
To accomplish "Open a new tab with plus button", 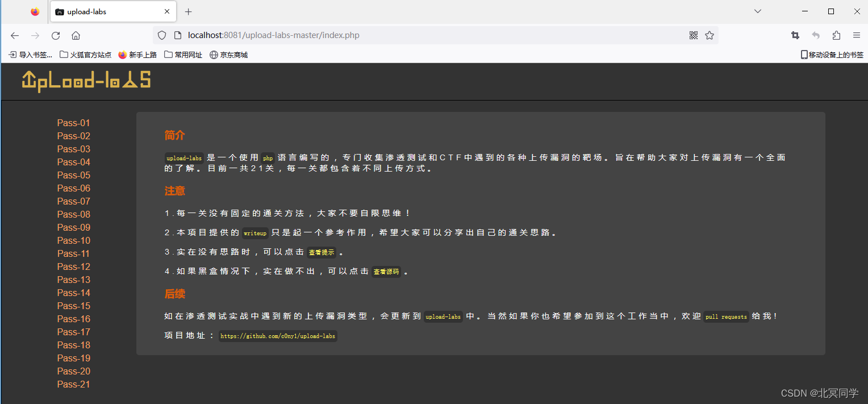I will tap(189, 11).
